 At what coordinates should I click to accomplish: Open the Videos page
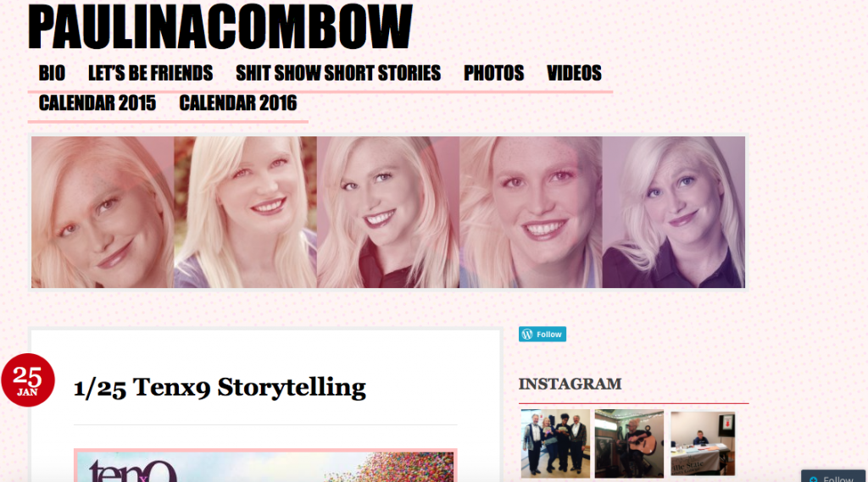pyautogui.click(x=574, y=73)
